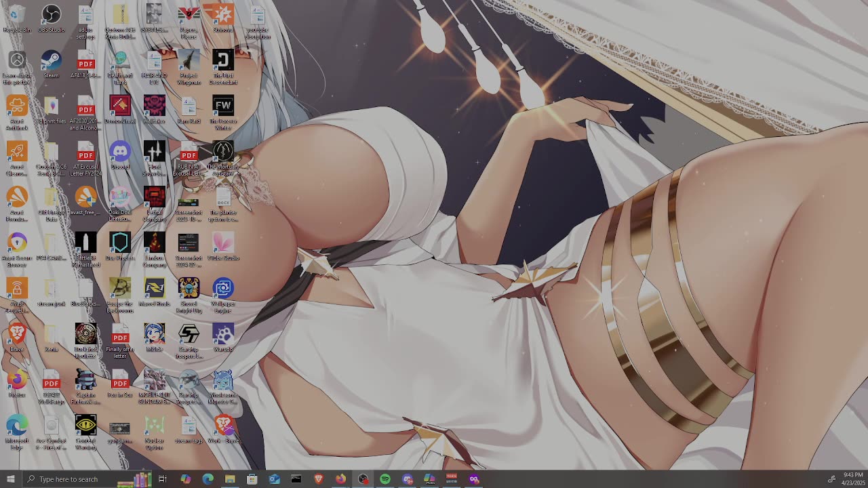Select the DemonCrawl game shortcut
The height and width of the screenshot is (488, 868).
[120, 110]
